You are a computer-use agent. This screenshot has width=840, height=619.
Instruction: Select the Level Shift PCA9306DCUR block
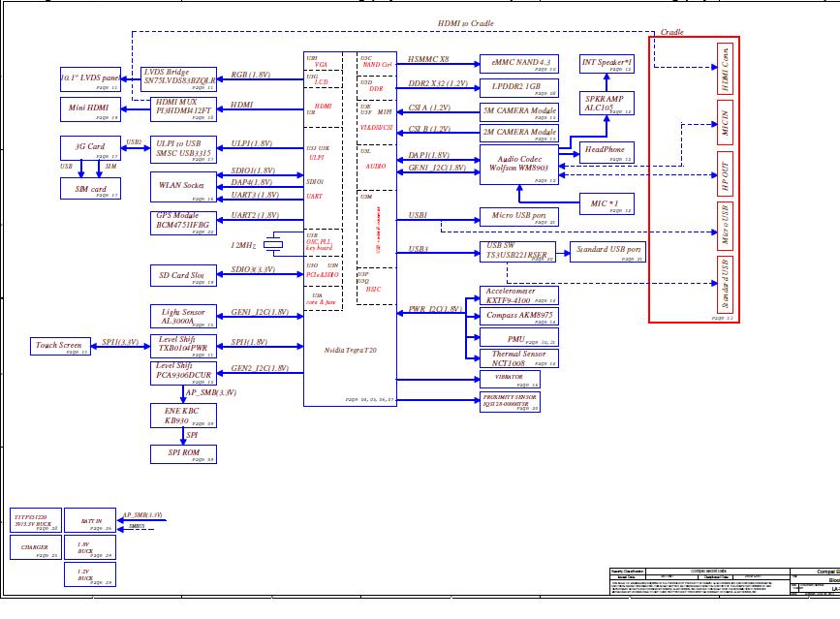[183, 373]
